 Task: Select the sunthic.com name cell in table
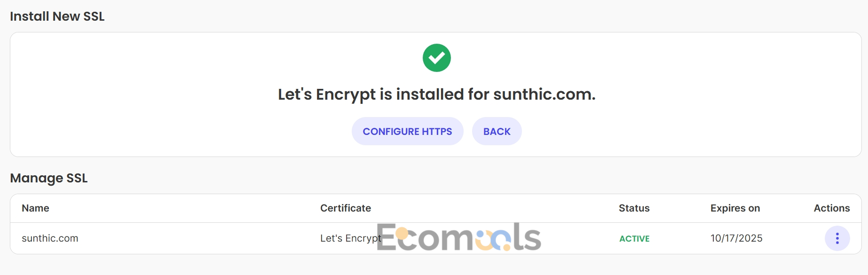click(50, 238)
